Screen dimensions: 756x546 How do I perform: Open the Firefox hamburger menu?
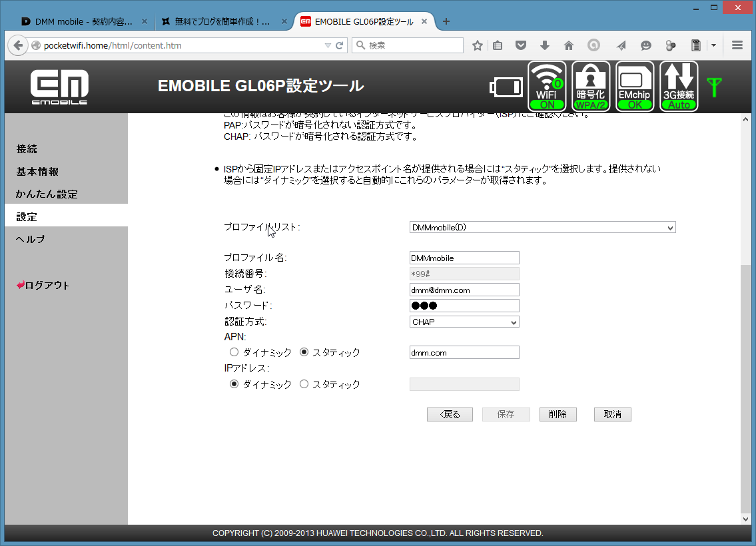coord(737,45)
